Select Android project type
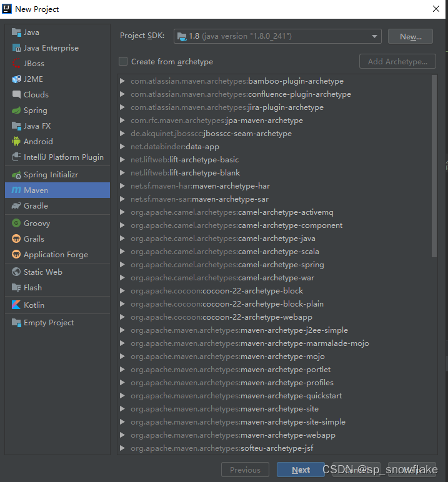The width and height of the screenshot is (448, 482). tap(57, 141)
